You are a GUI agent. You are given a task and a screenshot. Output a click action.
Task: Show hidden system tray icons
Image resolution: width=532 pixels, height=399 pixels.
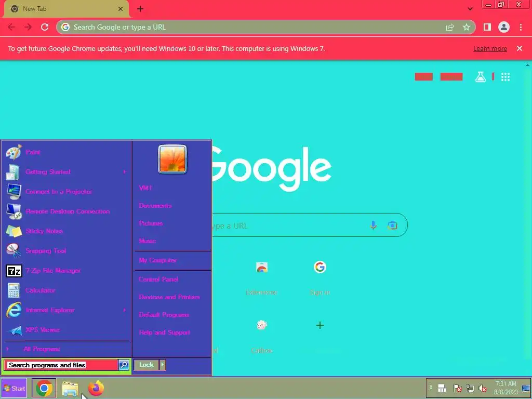[x=431, y=387]
